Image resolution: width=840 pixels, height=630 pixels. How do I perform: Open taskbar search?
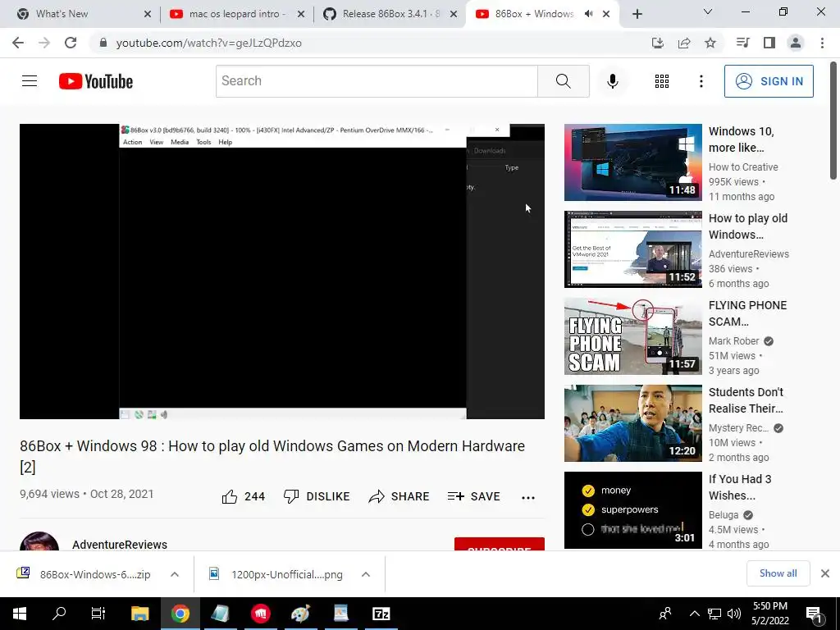click(x=59, y=614)
